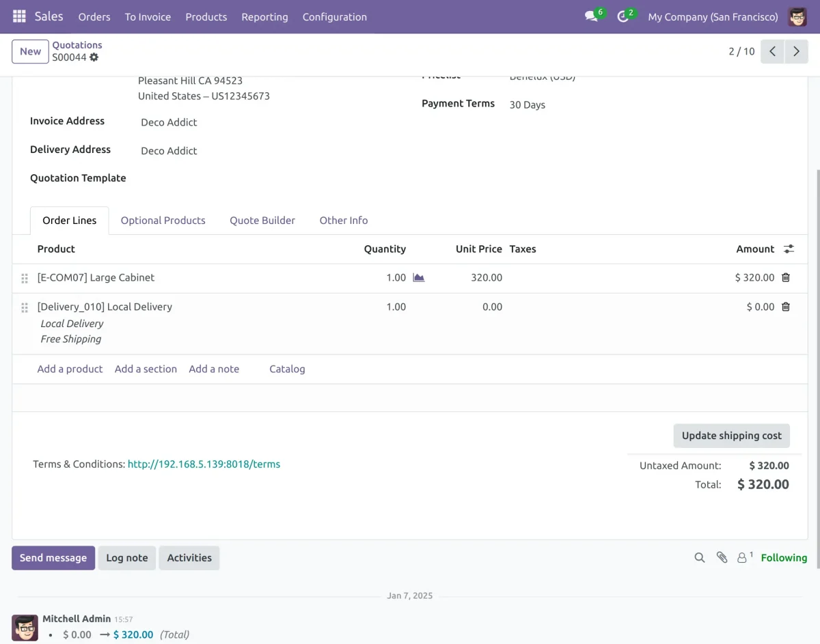Image resolution: width=820 pixels, height=644 pixels.
Task: Open the Reporting menu
Action: click(264, 16)
